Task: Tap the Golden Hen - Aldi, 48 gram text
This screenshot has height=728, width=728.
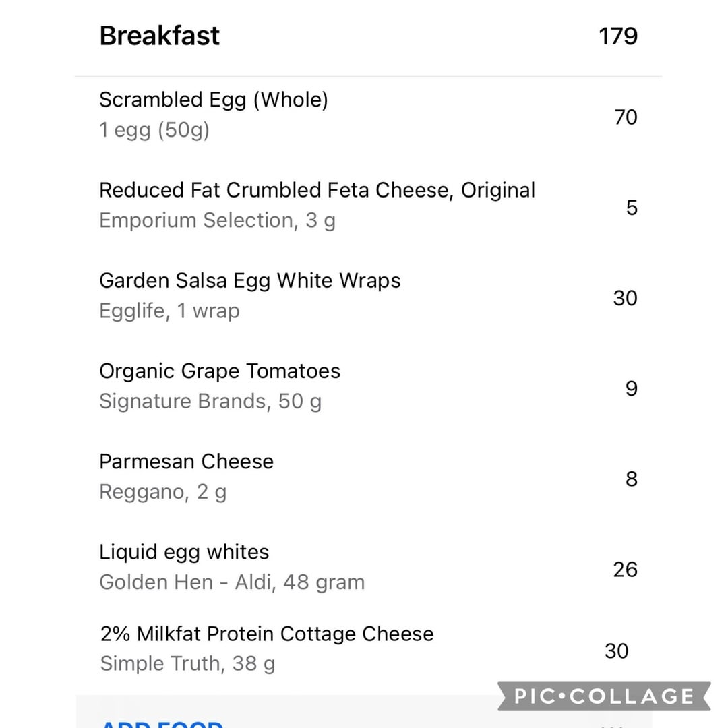Action: click(232, 582)
